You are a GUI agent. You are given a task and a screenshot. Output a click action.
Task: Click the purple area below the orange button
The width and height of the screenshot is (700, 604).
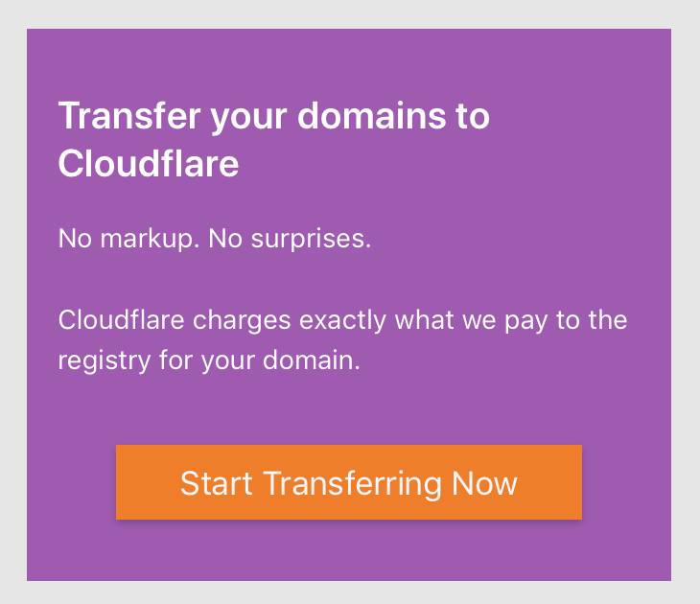pos(349,551)
